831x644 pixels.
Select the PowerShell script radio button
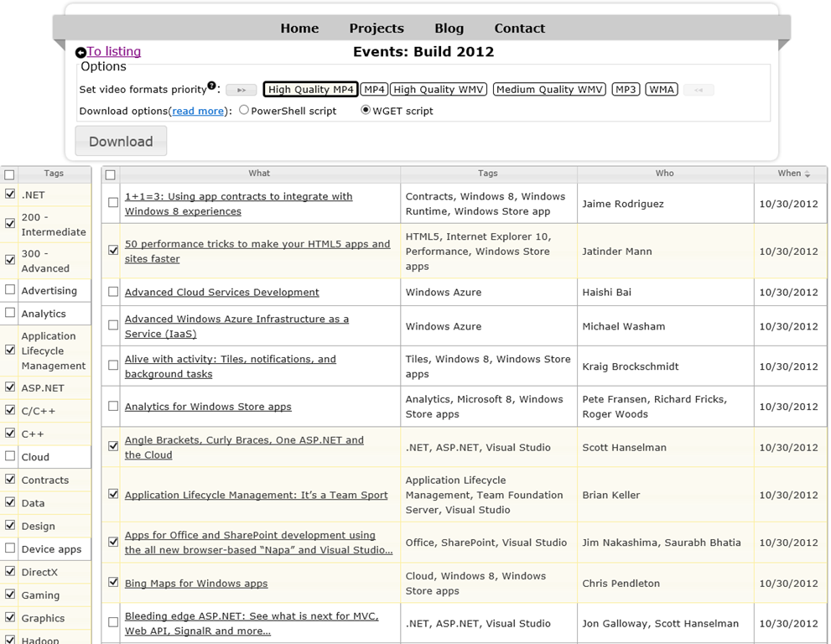click(244, 110)
